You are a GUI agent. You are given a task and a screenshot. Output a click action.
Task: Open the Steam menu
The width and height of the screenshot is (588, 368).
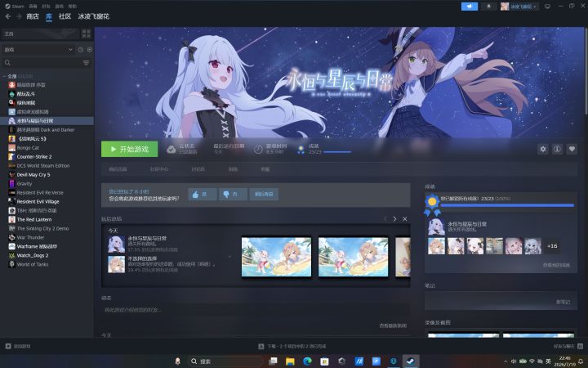coord(15,6)
